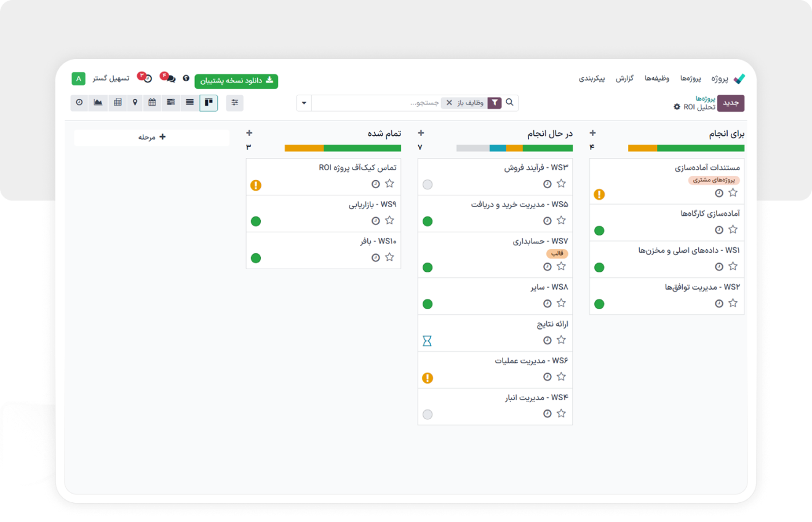Open the پیکربندی menu

(x=592, y=79)
